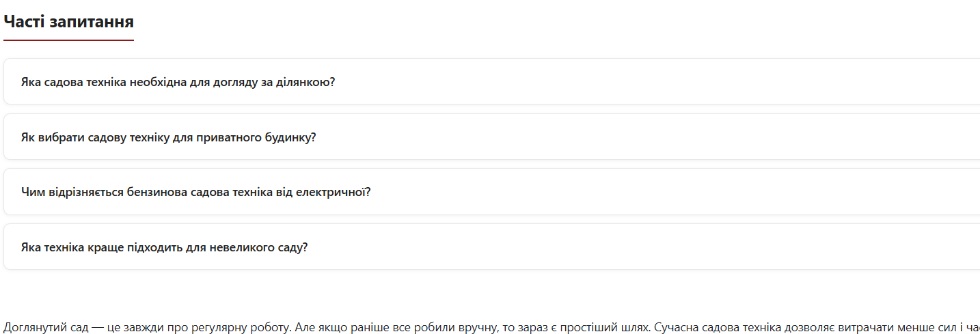Click 'невеликого саду' in the fourth question
980x334 pixels.
(268, 247)
